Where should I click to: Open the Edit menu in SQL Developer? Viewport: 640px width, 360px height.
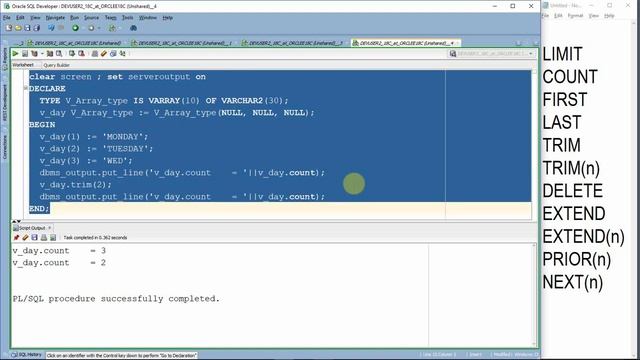[20, 18]
